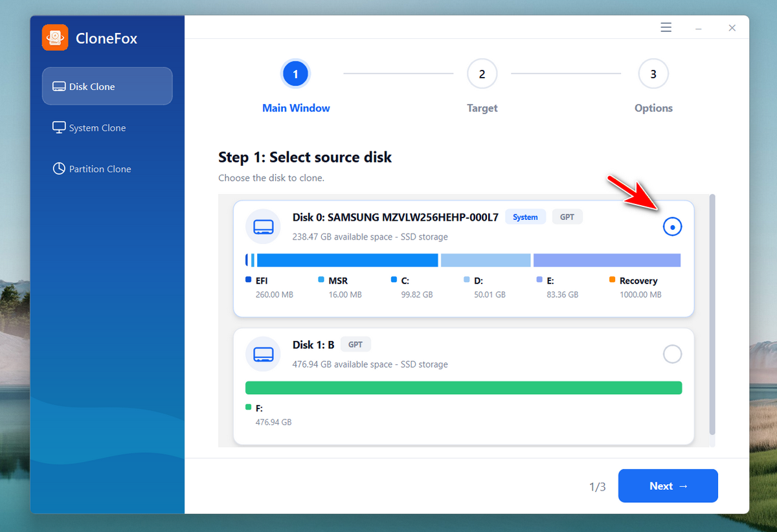
Task: Click the EFI legend color swatch
Action: [x=248, y=280]
